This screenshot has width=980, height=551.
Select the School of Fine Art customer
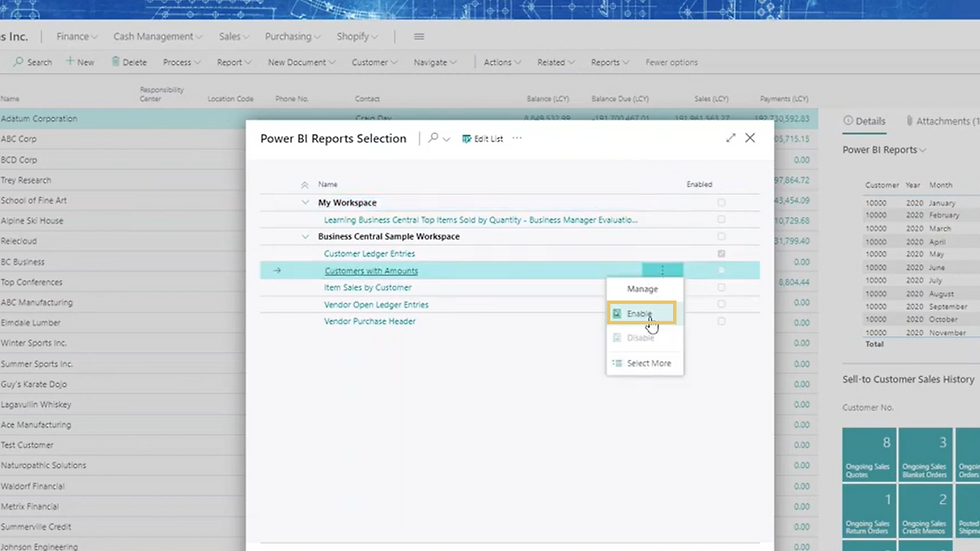[x=34, y=201]
